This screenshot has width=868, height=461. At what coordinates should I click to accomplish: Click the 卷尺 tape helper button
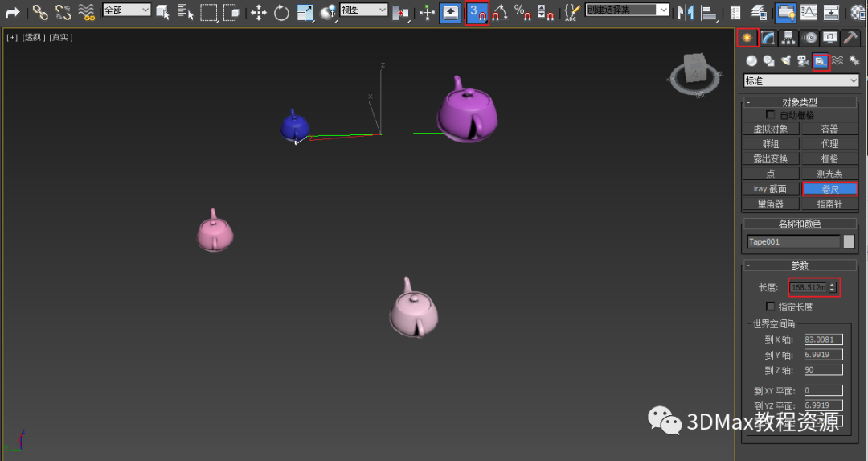point(829,189)
